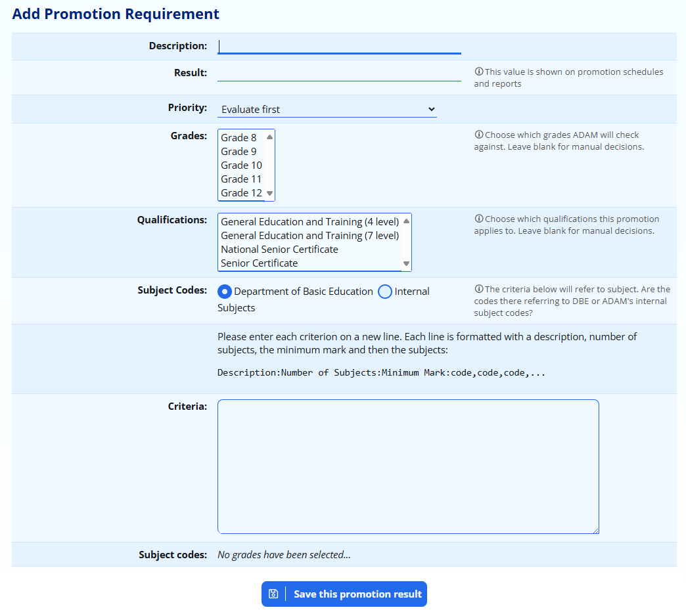
Task: Click the info icon beside Subject Codes hint
Action: 478,290
